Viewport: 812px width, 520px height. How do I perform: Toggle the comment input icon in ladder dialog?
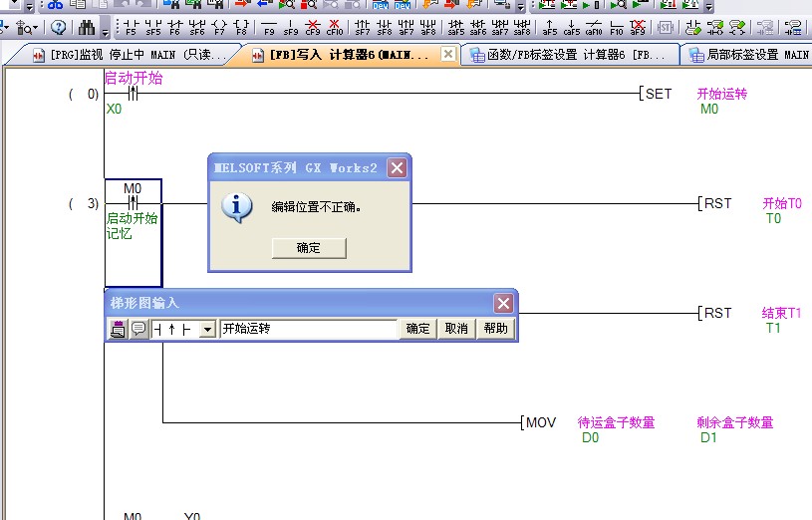coord(138,329)
